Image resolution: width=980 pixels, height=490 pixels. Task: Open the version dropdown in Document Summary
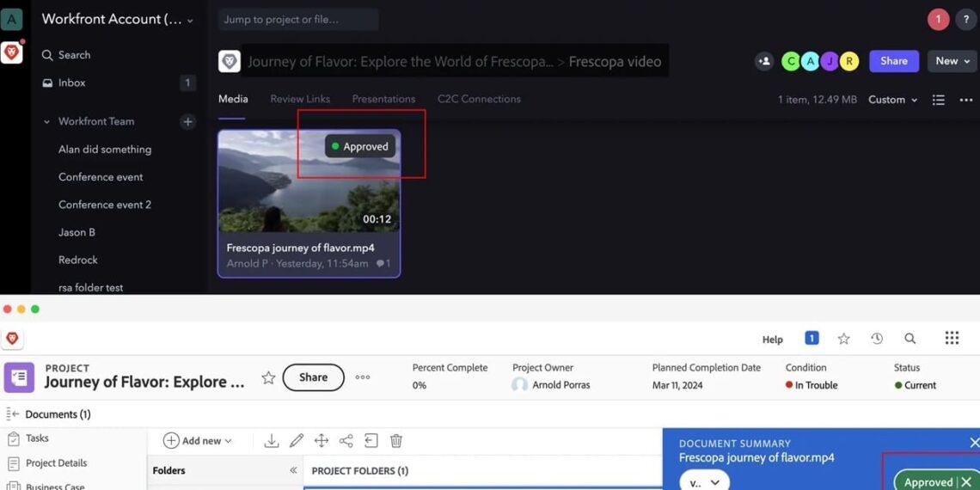point(704,481)
